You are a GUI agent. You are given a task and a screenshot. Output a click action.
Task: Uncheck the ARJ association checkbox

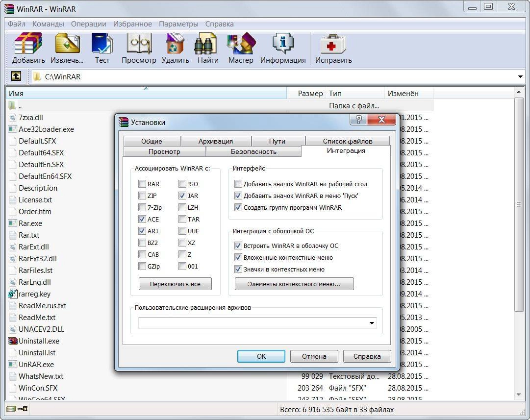pyautogui.click(x=142, y=231)
